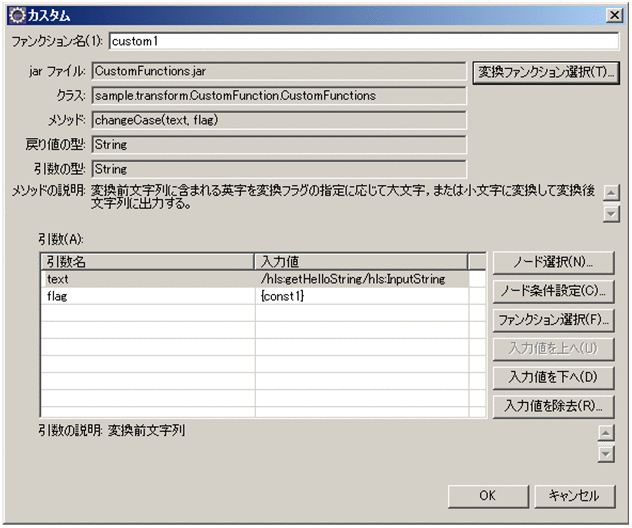Click the クラス field with sample.transform path
This screenshot has height=528, width=632.
(x=279, y=96)
